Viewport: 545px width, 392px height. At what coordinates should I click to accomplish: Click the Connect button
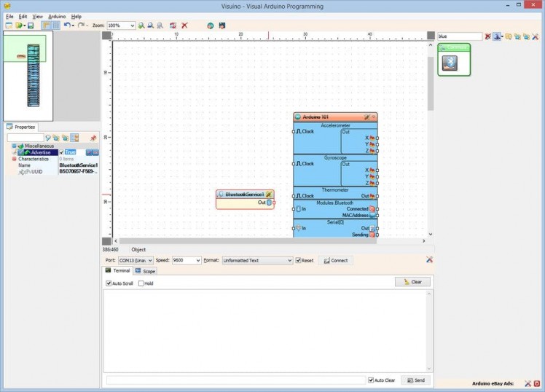(335, 260)
